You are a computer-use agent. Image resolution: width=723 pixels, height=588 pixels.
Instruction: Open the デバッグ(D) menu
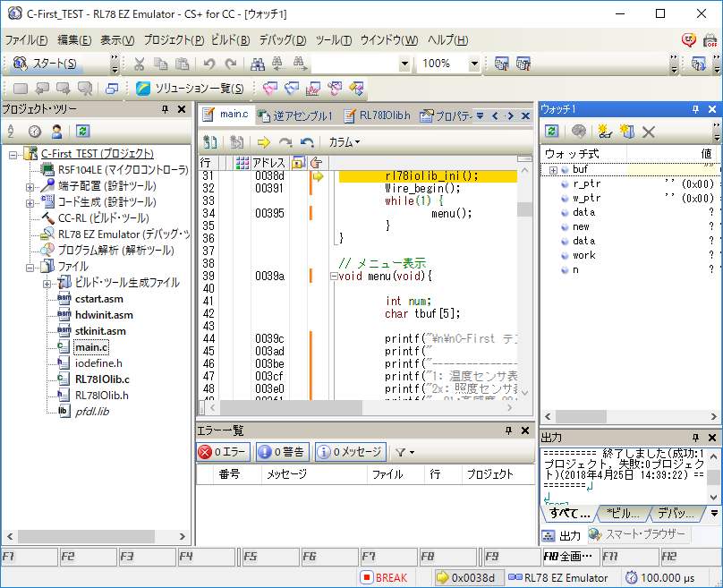[x=282, y=40]
